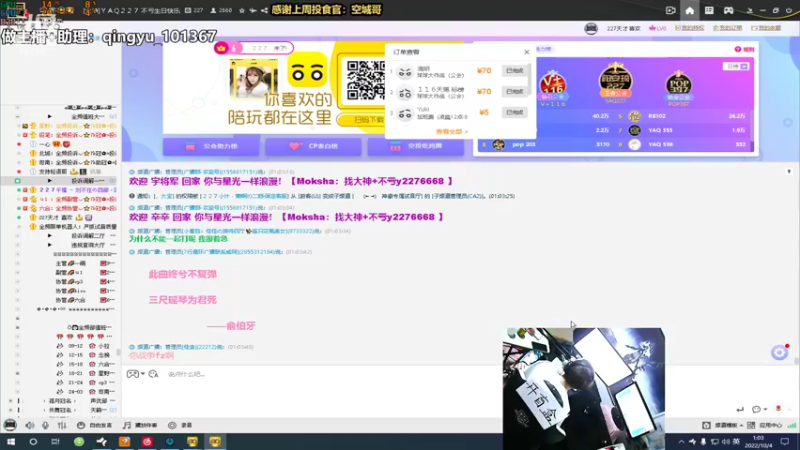Click the share icon in title bar

pyautogui.click(x=264, y=10)
